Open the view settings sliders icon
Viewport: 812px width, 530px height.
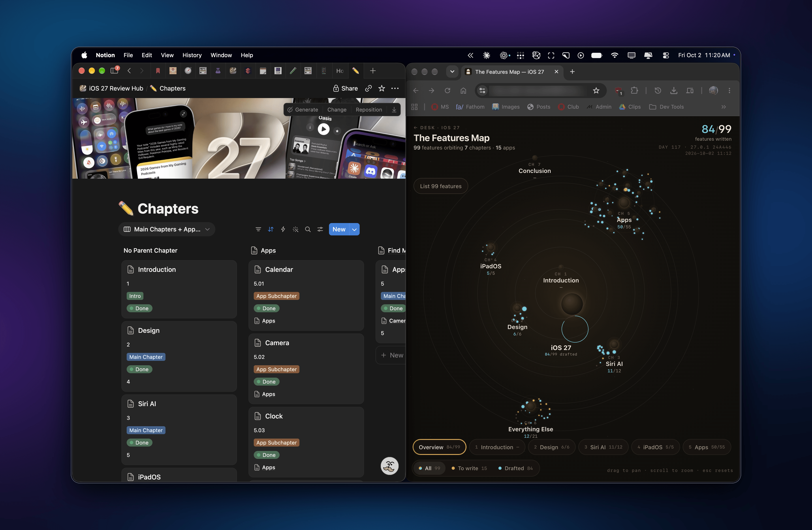(320, 229)
